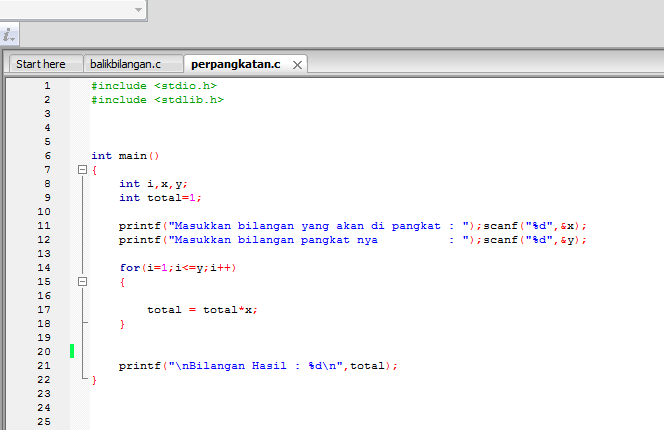The image size is (664, 430).
Task: Collapse the for loop fold at line 15
Action: 83,282
